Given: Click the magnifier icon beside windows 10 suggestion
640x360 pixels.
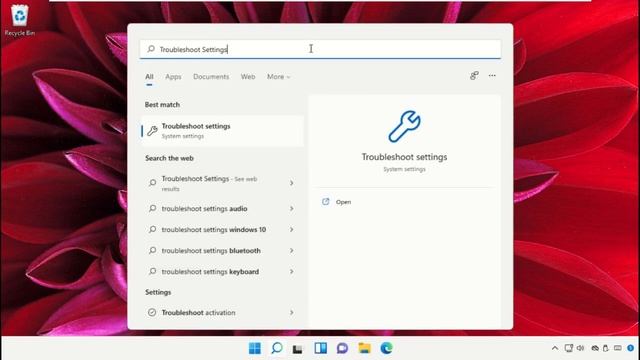Looking at the screenshot, I should [152, 230].
